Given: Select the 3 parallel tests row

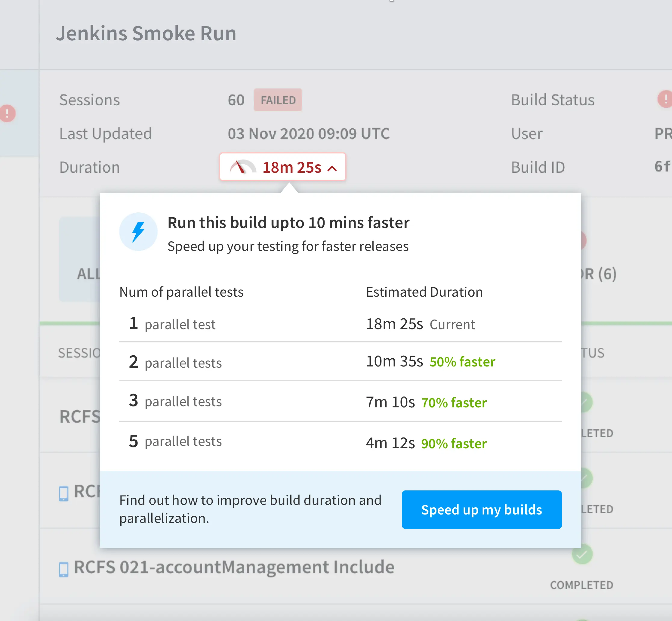Looking at the screenshot, I should (340, 401).
